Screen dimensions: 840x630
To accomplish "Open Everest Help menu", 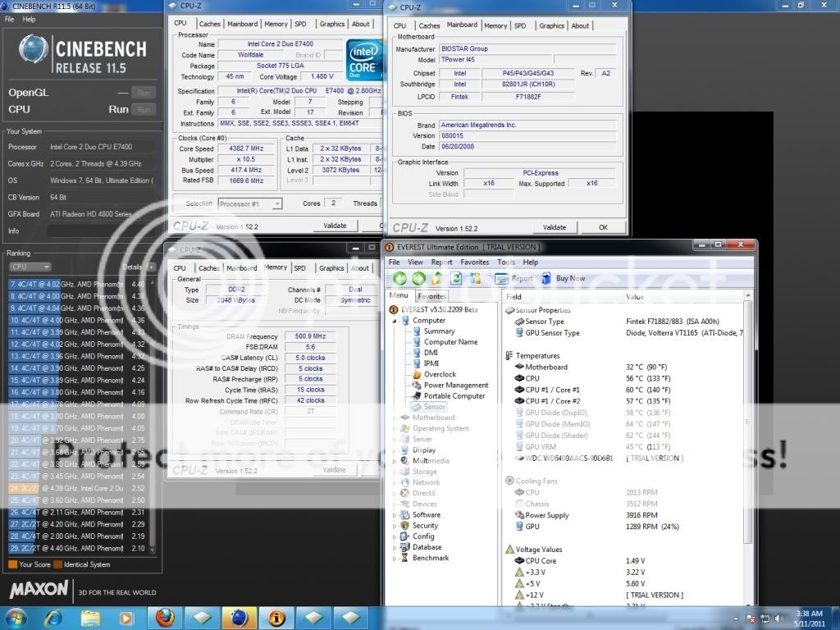I will coord(531,262).
